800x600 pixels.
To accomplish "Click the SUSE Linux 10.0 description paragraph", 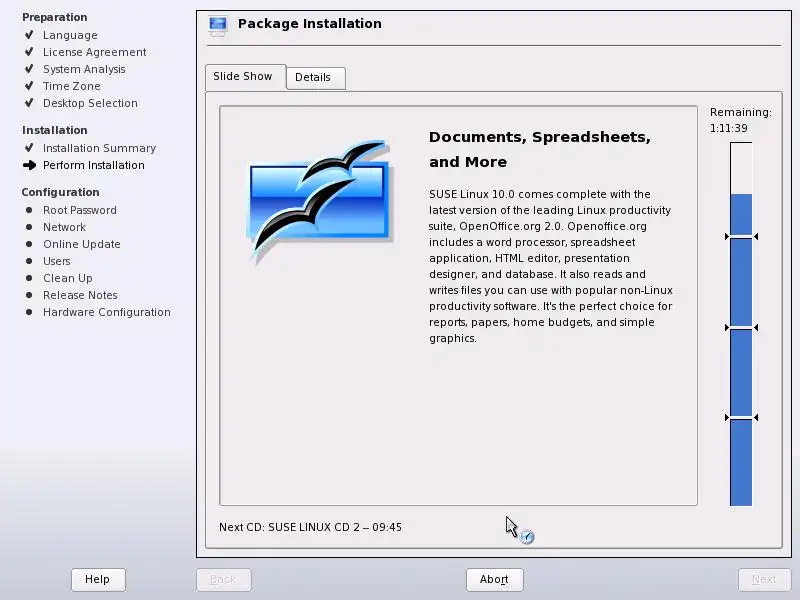I will tap(551, 266).
